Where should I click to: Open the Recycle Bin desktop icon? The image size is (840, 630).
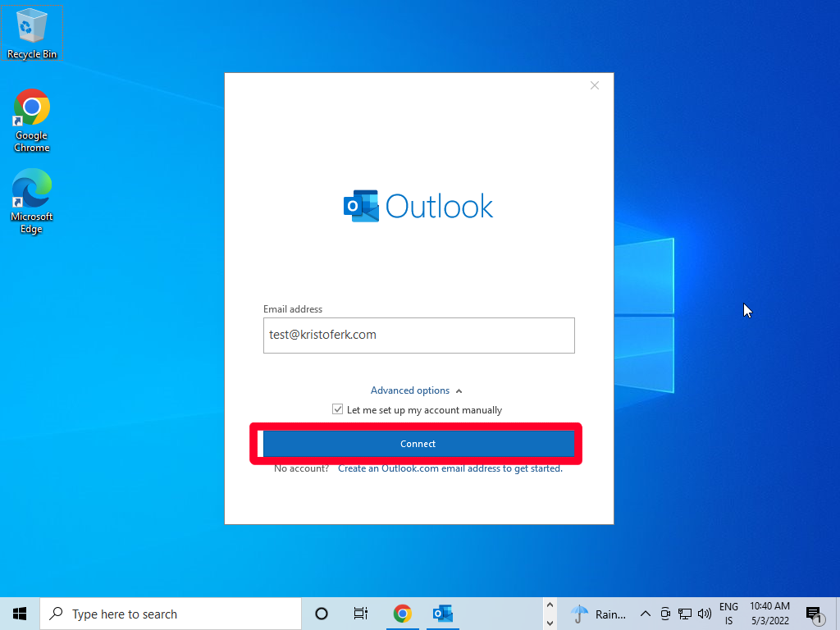[32, 33]
